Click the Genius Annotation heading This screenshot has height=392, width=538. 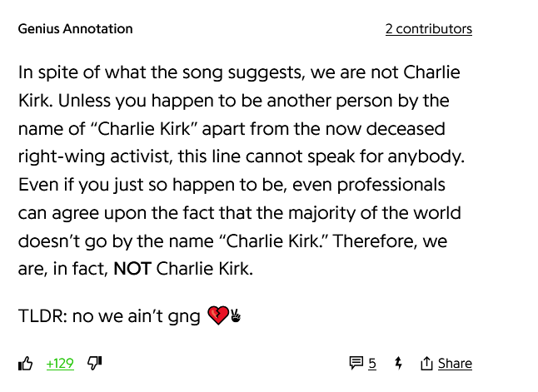click(75, 28)
